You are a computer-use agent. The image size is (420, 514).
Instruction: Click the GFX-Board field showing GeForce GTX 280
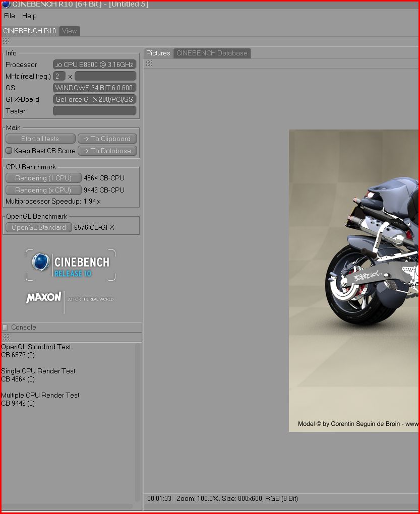pyautogui.click(x=94, y=99)
